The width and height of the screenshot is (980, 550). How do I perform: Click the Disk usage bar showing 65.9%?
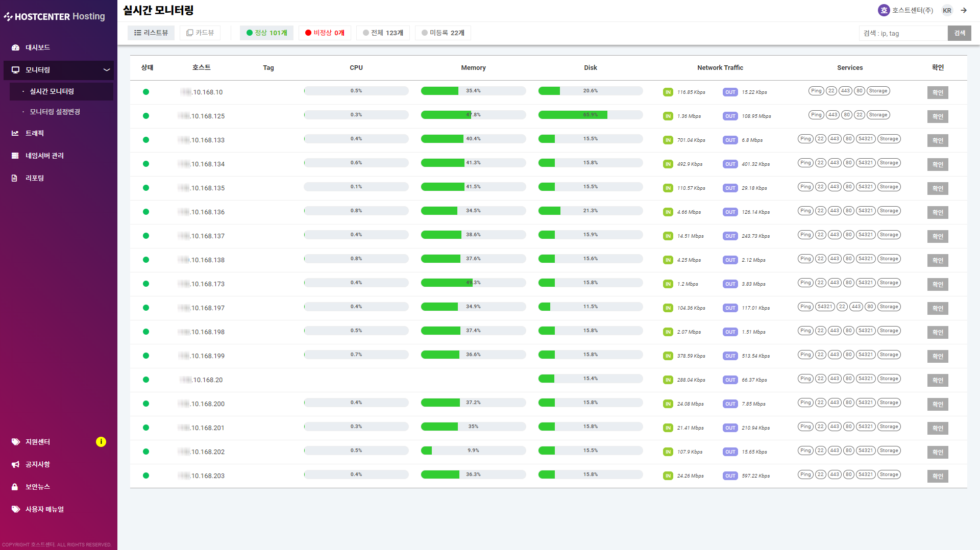pos(590,115)
